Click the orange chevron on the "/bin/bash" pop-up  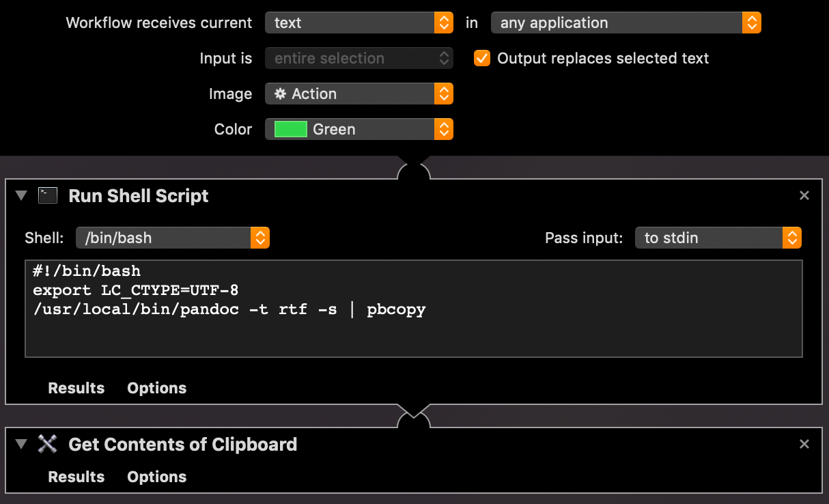click(259, 238)
